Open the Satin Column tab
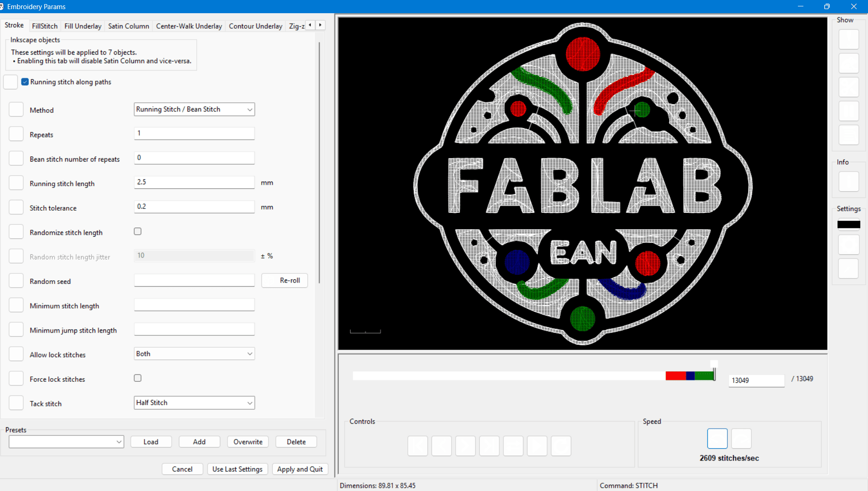Screen dimensions: 868x491 point(128,26)
